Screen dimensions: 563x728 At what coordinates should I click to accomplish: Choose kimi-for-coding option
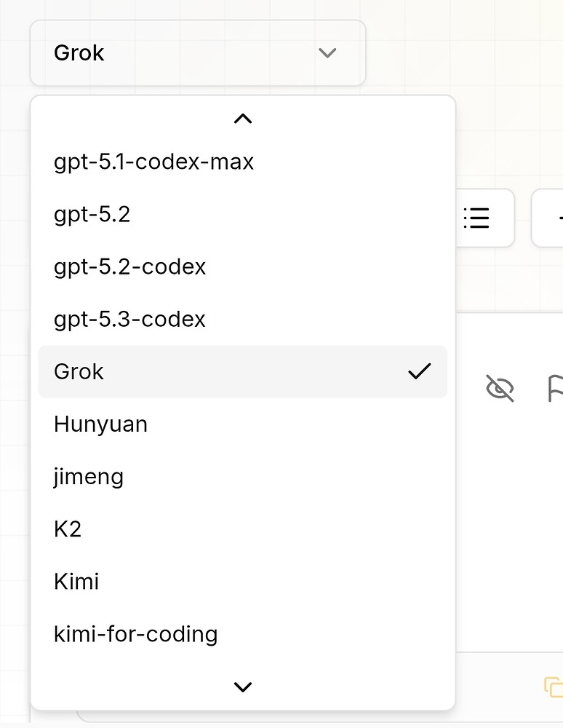(x=242, y=634)
